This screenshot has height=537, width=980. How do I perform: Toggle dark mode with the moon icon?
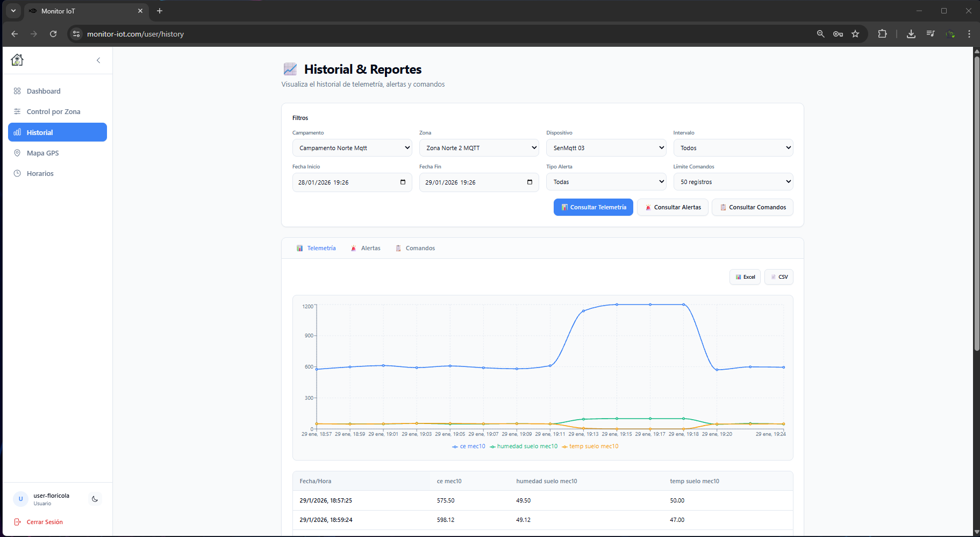[95, 499]
